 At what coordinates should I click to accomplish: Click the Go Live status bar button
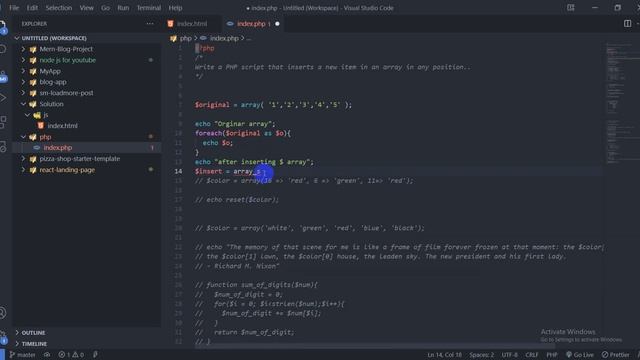click(580, 355)
